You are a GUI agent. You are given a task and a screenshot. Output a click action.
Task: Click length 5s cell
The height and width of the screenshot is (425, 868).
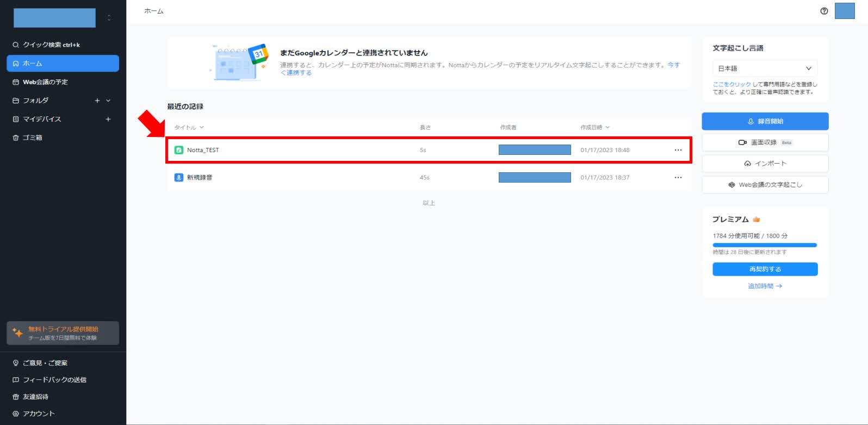click(x=423, y=150)
